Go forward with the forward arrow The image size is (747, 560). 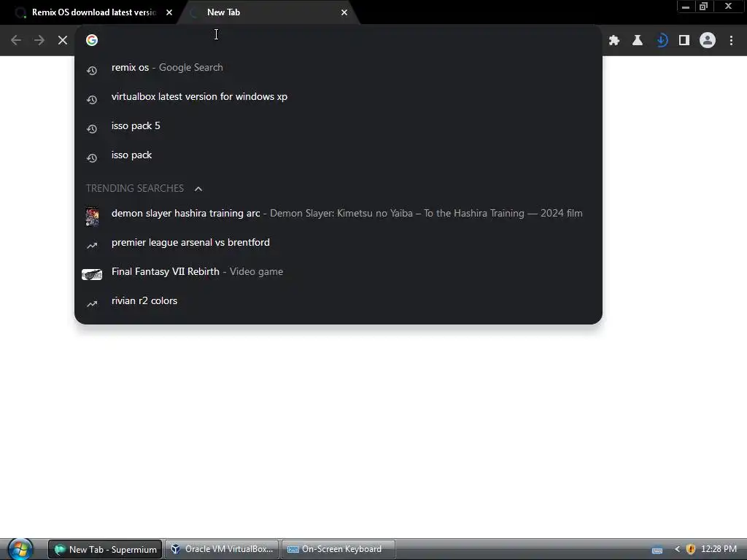(x=39, y=41)
